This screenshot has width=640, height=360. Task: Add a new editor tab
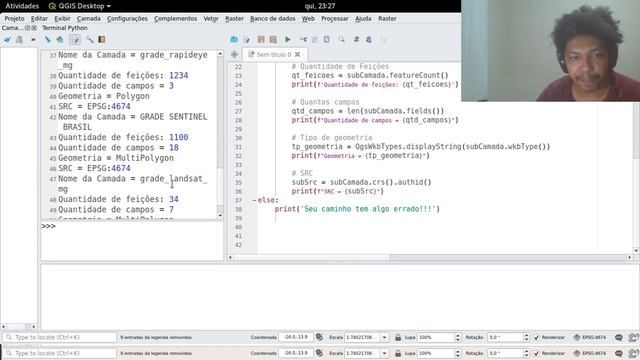point(234,54)
